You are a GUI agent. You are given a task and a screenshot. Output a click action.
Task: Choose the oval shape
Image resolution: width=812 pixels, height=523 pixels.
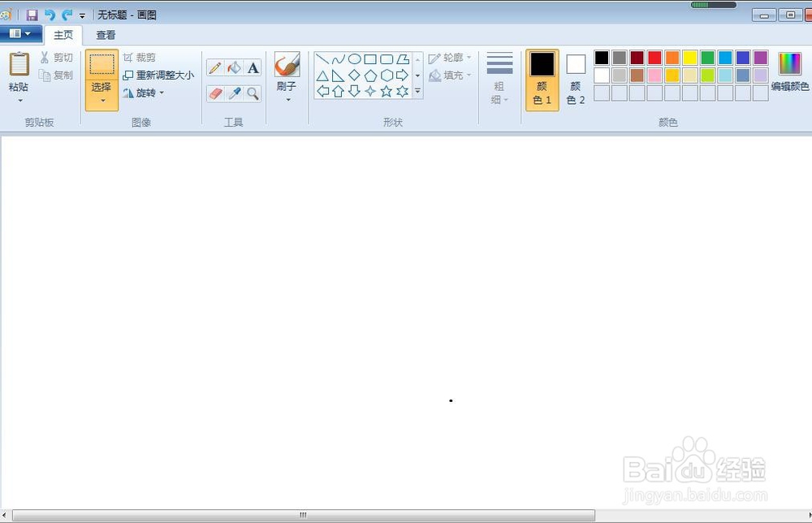(354, 59)
